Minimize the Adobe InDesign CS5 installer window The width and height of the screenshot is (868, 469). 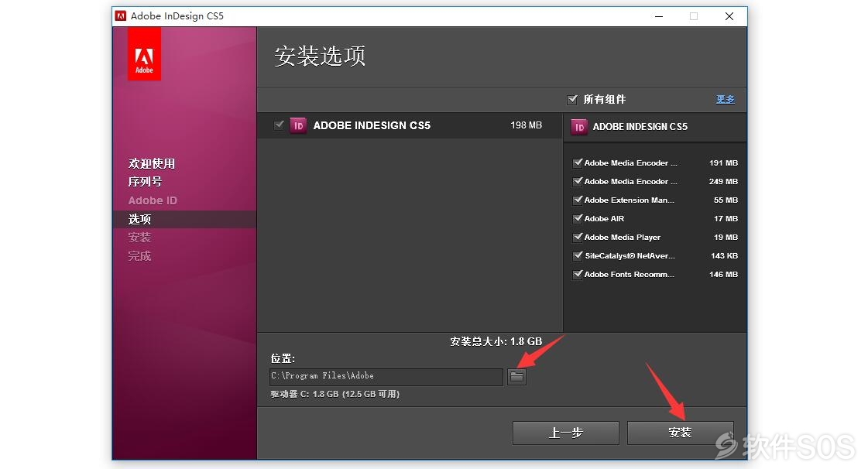tap(659, 16)
